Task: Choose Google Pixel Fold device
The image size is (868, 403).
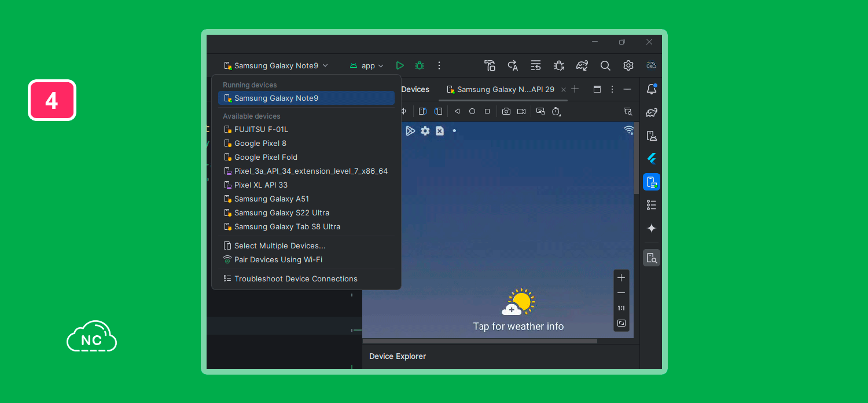Action: point(306,157)
